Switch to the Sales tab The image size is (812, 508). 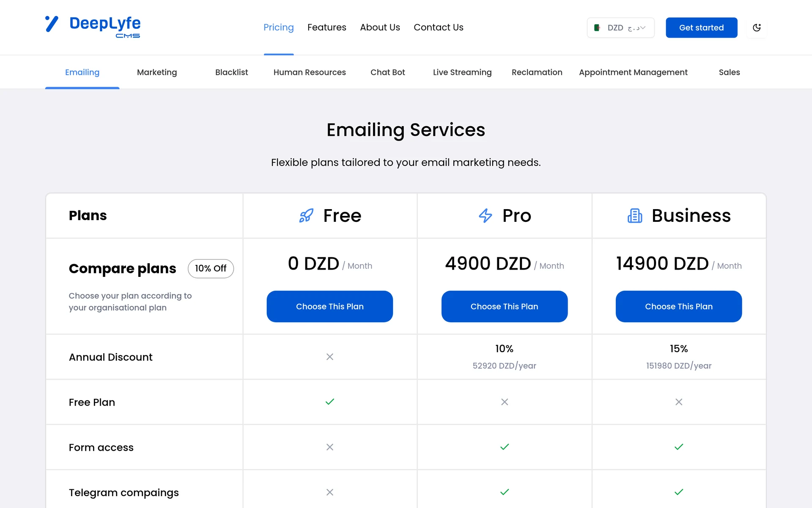pyautogui.click(x=729, y=72)
